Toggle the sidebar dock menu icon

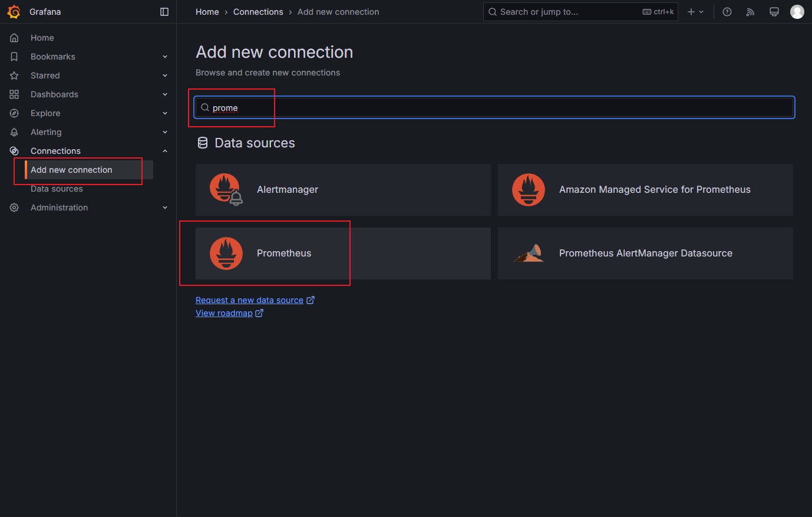coord(164,12)
